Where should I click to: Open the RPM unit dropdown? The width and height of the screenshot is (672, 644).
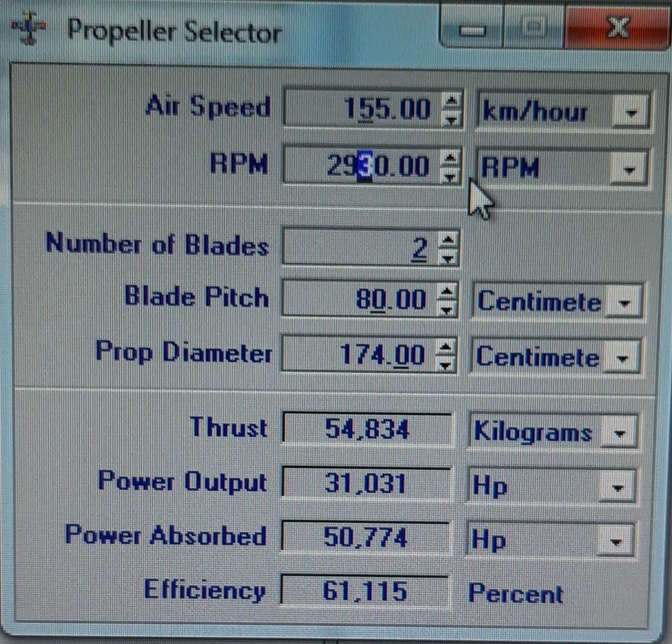tap(629, 169)
